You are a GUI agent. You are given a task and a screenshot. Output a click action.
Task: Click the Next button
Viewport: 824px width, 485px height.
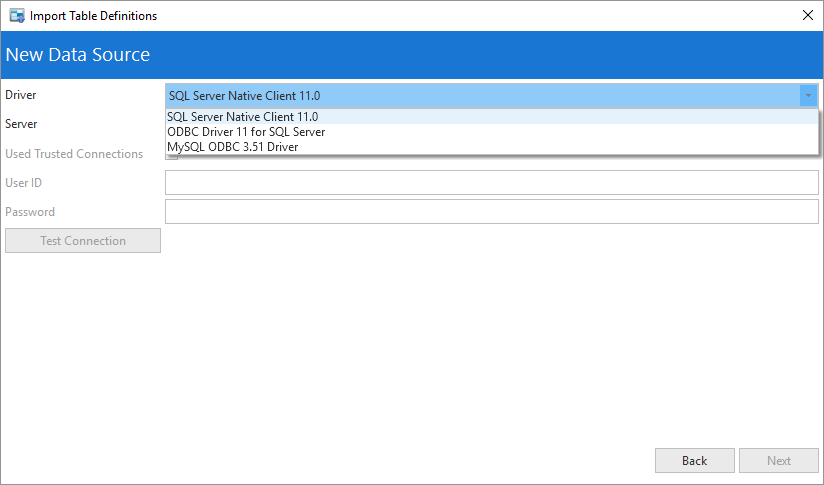779,461
